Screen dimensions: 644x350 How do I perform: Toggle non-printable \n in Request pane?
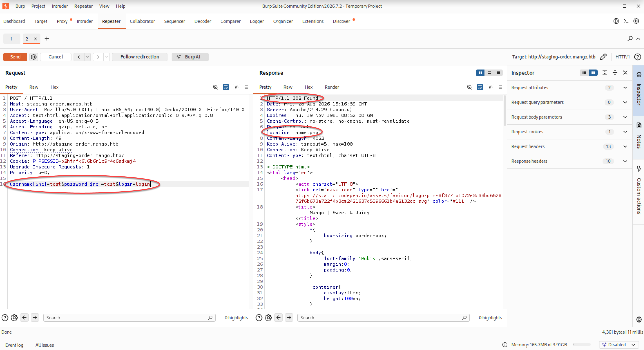236,87
